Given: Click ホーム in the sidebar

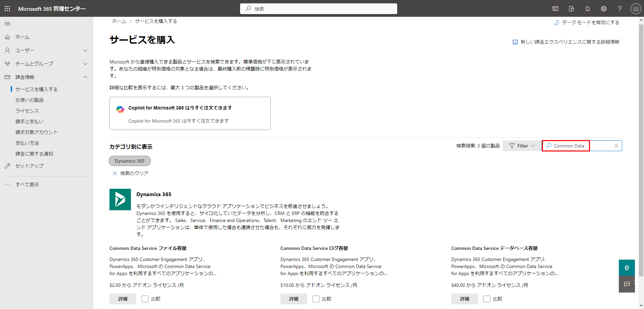Looking at the screenshot, I should (22, 37).
